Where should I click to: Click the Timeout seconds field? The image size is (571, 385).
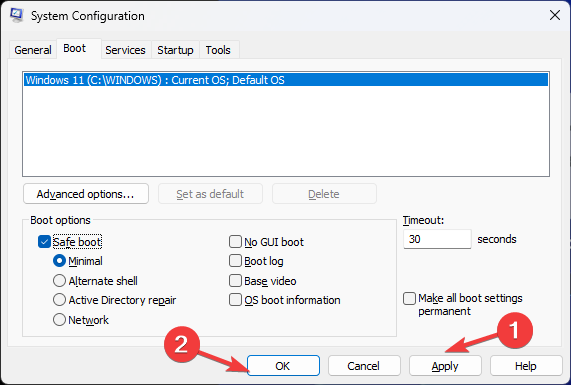437,239
